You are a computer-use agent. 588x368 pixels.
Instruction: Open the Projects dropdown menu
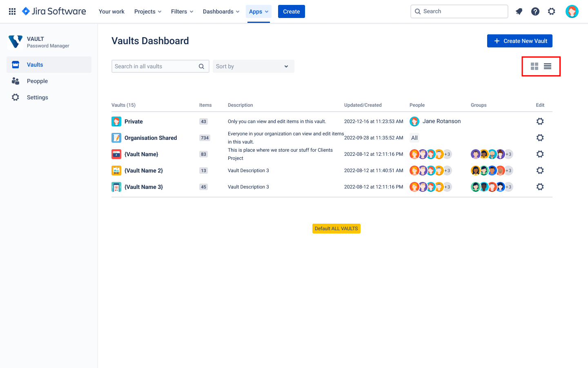point(148,11)
